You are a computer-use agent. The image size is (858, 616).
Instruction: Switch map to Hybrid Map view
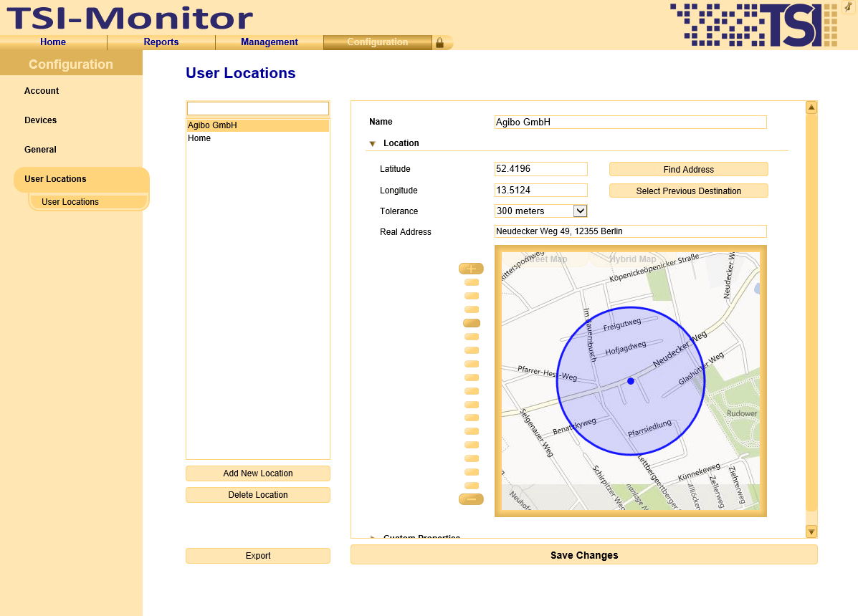point(632,259)
